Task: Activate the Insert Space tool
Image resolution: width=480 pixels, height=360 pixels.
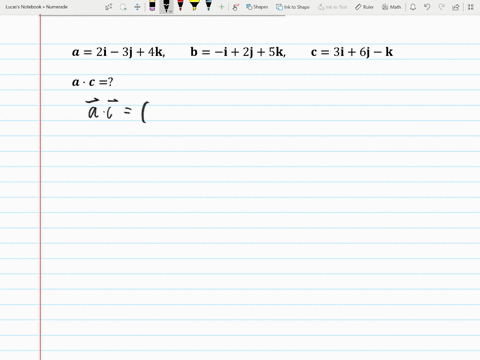Action: [x=137, y=7]
